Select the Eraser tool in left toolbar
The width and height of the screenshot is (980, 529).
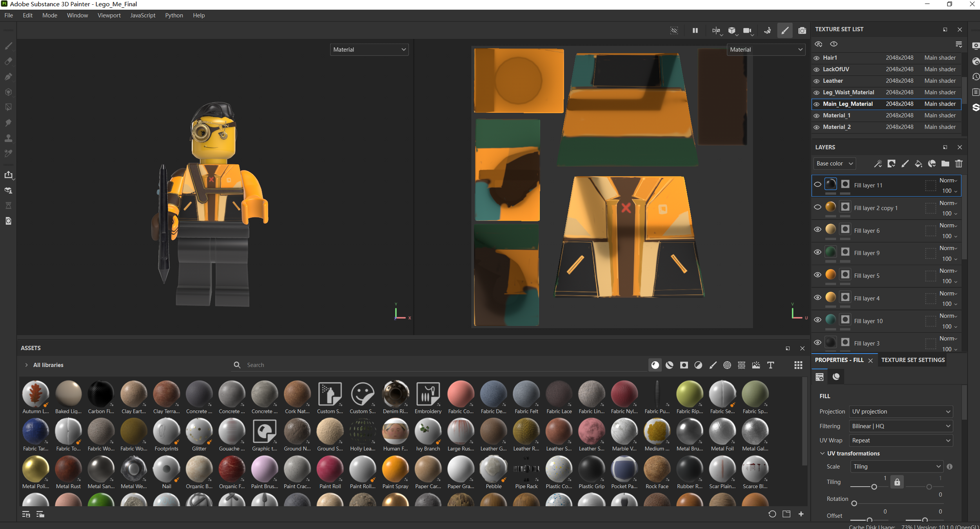[x=8, y=62]
